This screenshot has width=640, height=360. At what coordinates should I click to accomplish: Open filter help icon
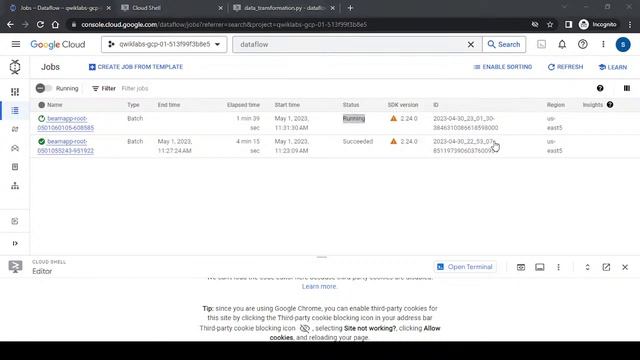coord(600,88)
